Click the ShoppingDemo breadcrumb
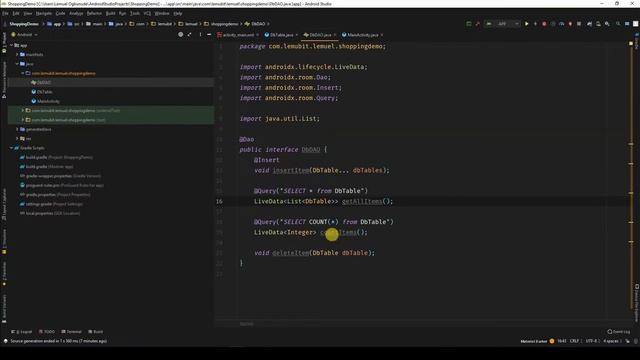This screenshot has height=360, width=640. point(24,24)
